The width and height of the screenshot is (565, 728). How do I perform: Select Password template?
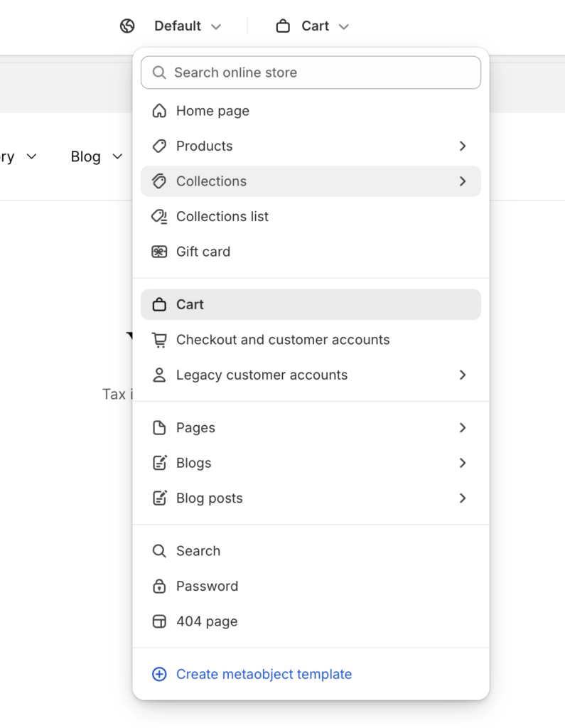pos(311,587)
